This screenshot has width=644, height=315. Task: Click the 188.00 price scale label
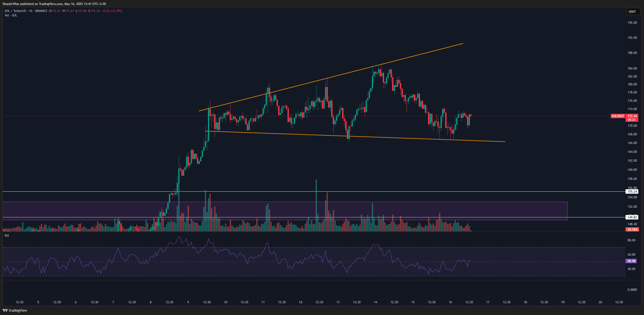pos(632,53)
